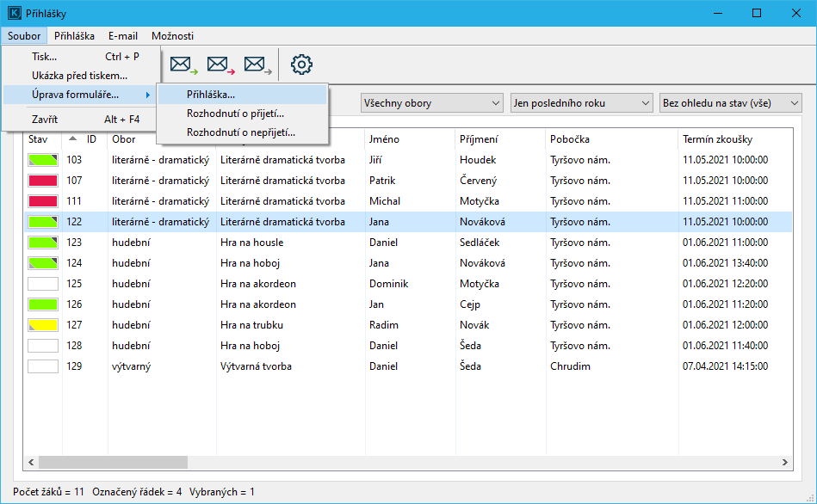Expand the 'Jen posledního roku' filter

tap(581, 103)
